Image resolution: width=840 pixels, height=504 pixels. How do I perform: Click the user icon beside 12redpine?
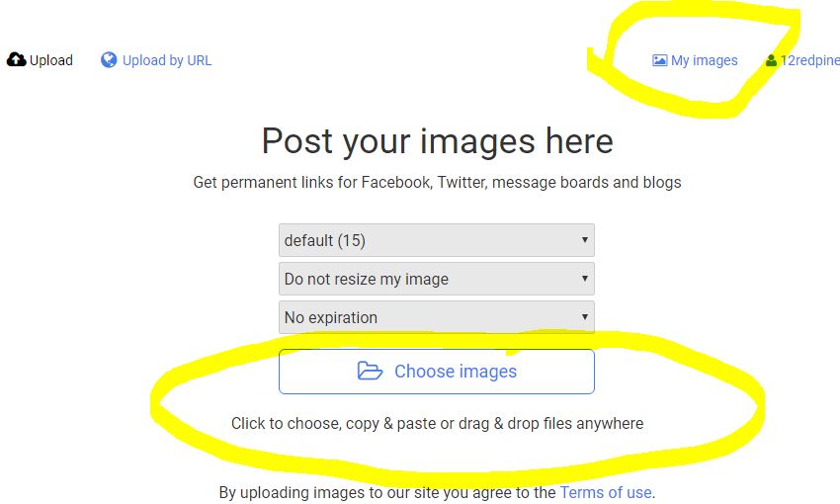tap(771, 60)
